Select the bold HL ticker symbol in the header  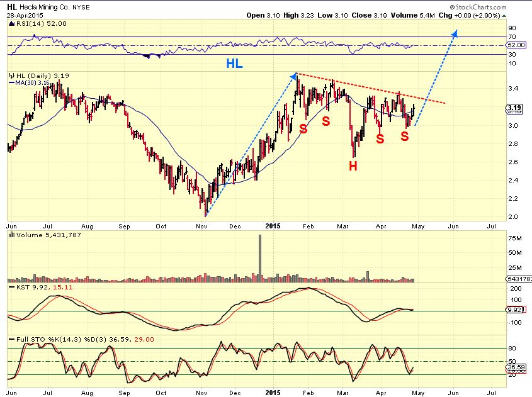coord(12,7)
